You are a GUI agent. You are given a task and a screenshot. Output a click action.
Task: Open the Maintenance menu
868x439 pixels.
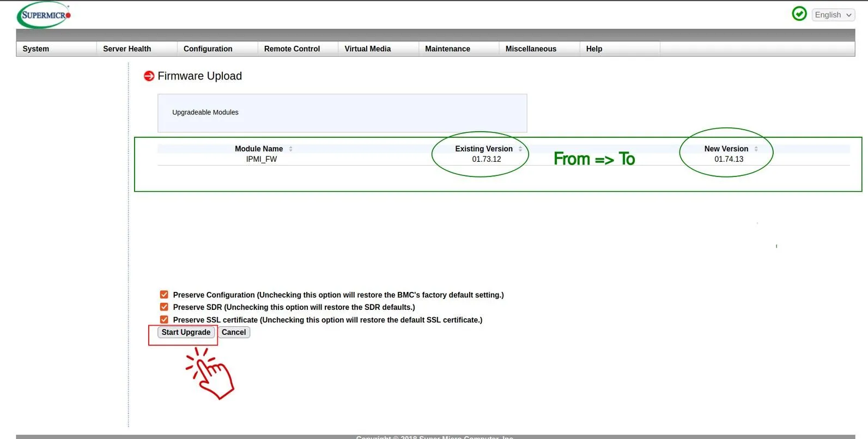447,49
